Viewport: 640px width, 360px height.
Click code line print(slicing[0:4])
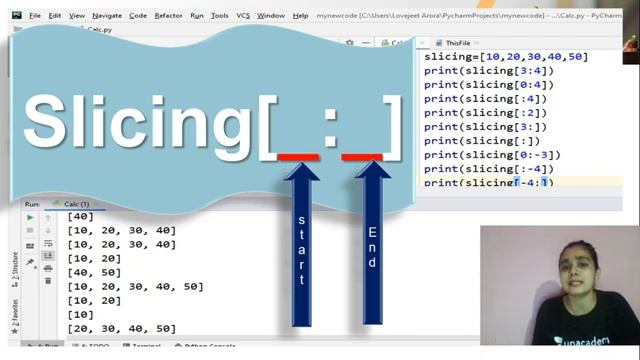489,85
